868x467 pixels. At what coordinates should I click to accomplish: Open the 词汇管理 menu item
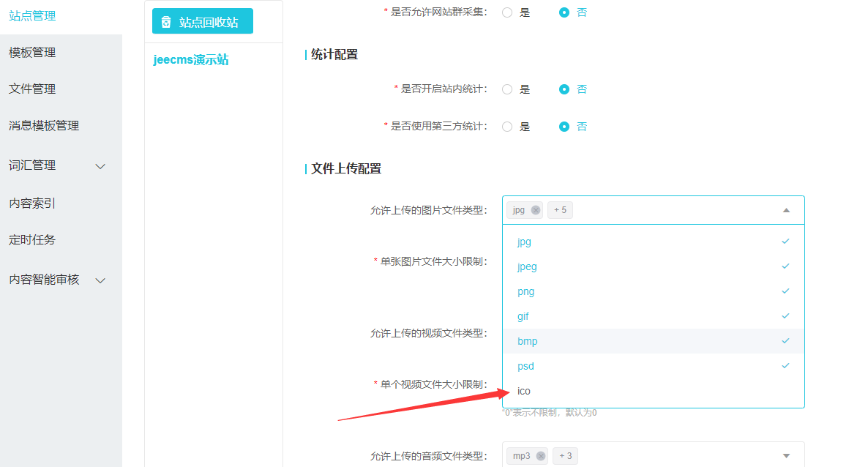click(32, 165)
